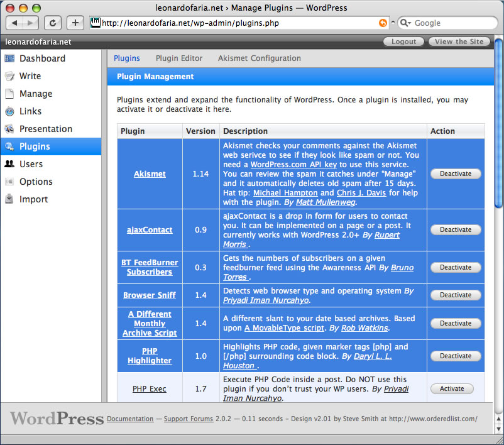The width and height of the screenshot is (504, 445).
Task: Open the Browser Sniff plugin link
Action: point(150,295)
